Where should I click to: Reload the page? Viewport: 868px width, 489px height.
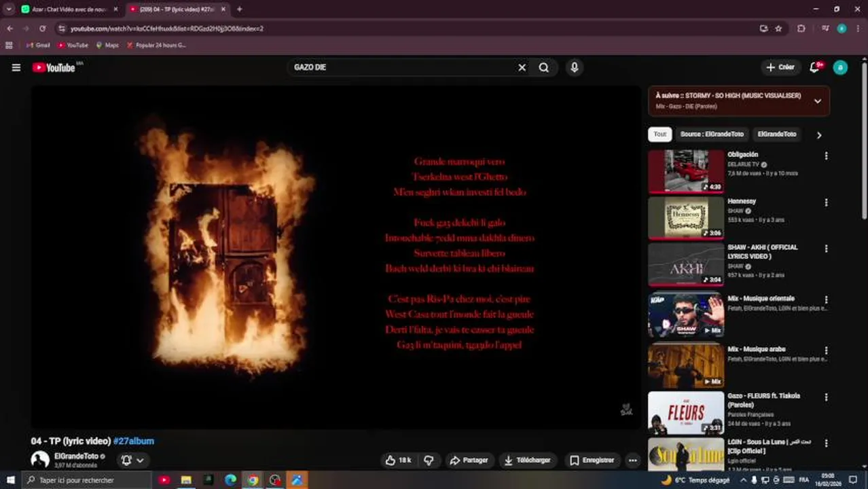click(x=42, y=29)
